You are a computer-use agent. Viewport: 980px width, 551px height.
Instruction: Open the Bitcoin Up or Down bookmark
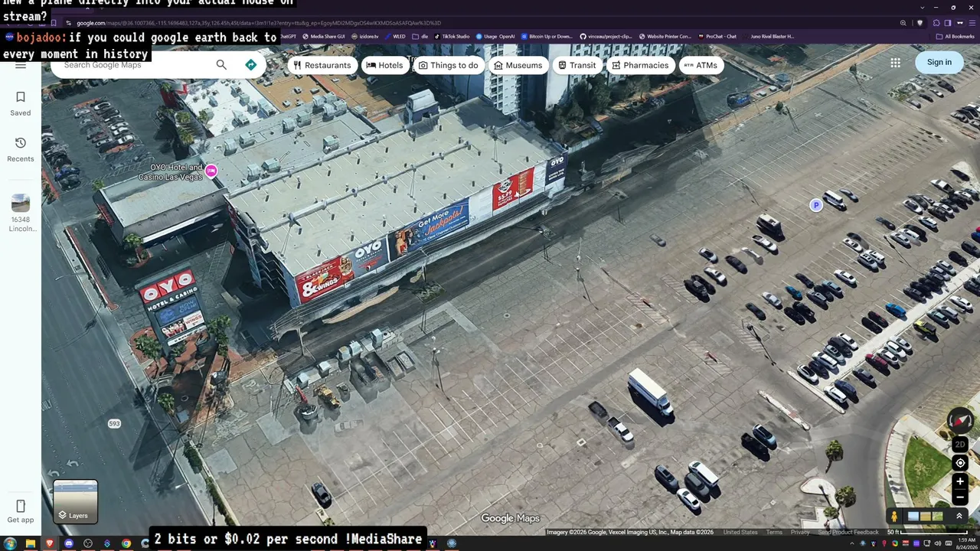pyautogui.click(x=547, y=37)
